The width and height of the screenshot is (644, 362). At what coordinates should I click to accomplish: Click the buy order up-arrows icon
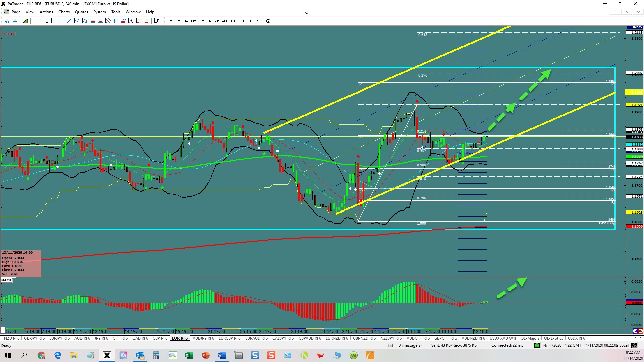(x=15, y=21)
